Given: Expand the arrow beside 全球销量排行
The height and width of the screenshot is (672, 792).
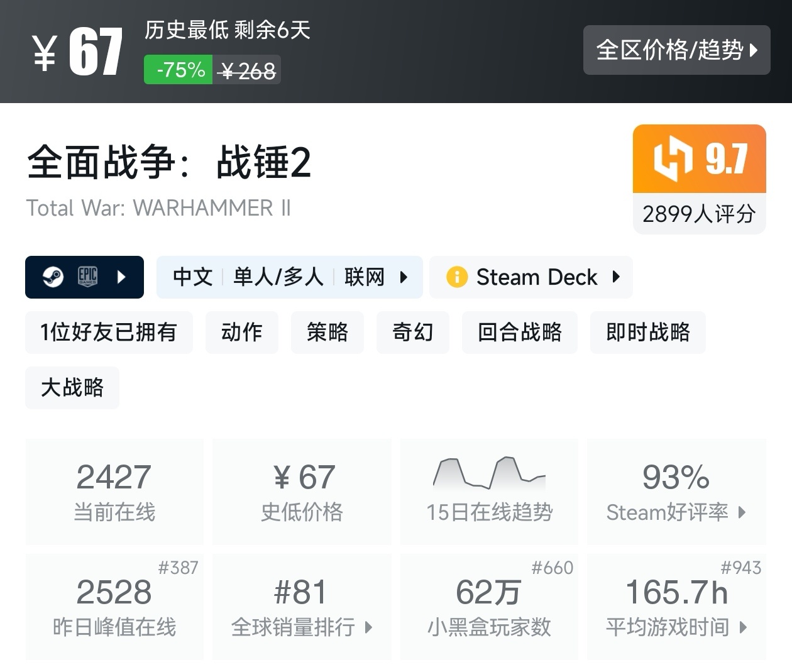Looking at the screenshot, I should (x=369, y=627).
